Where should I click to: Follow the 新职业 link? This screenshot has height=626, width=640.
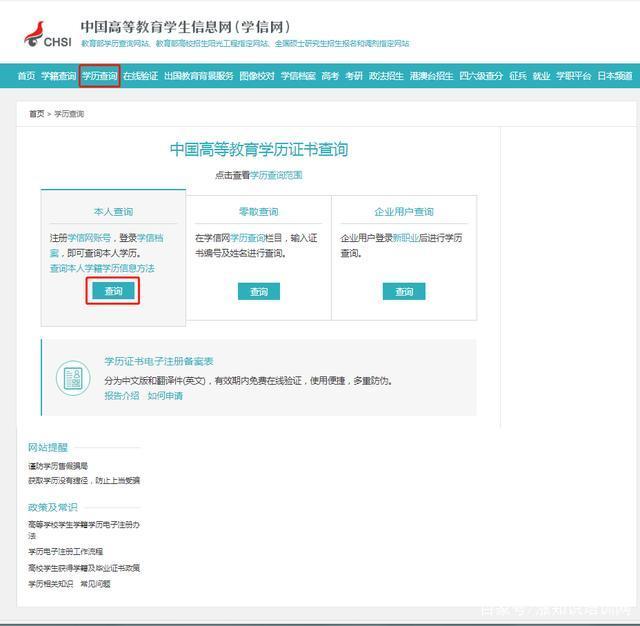coord(406,238)
